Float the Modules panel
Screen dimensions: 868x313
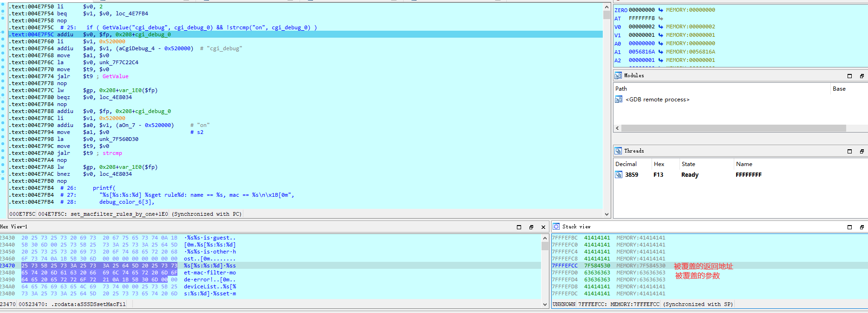tap(861, 76)
